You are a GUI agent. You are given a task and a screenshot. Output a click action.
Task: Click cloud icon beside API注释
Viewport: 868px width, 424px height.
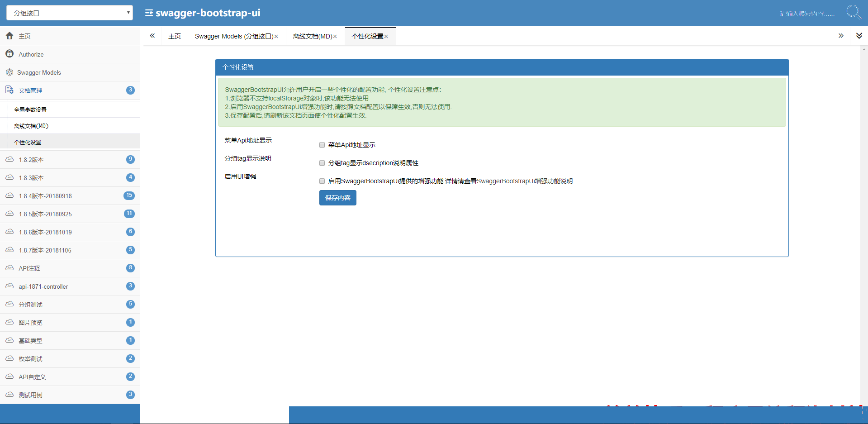(x=9, y=268)
